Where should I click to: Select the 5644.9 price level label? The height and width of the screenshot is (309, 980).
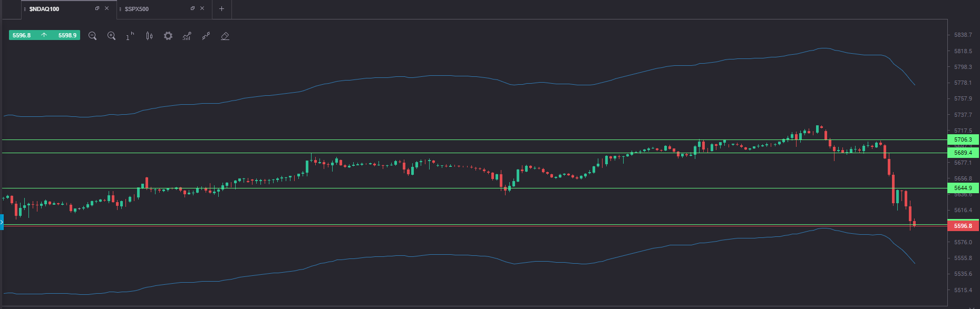point(963,188)
